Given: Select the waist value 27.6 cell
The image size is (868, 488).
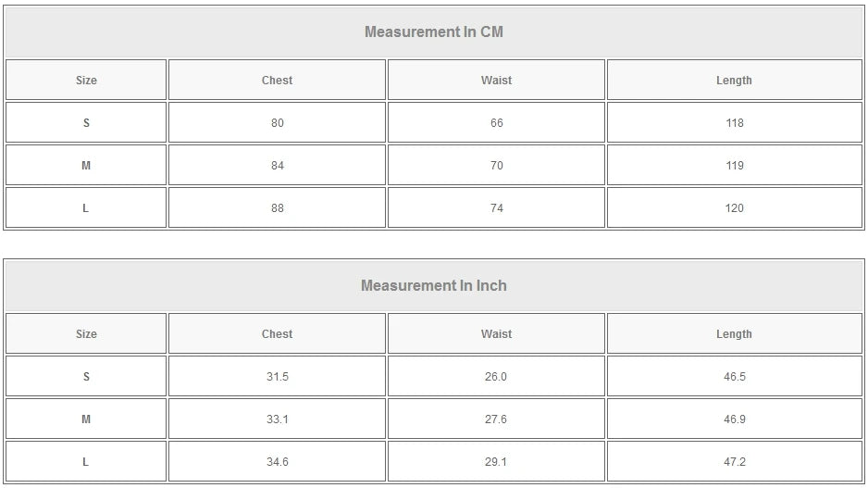Looking at the screenshot, I should click(496, 419).
